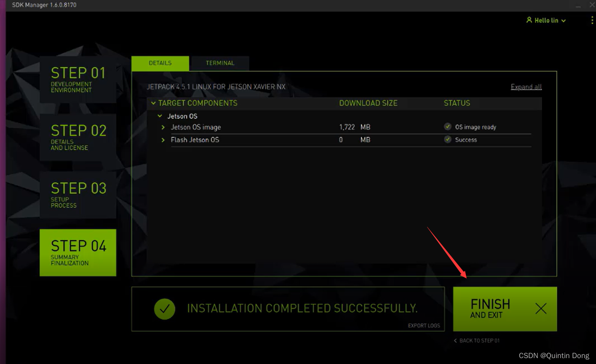Click the Download Size column header
Viewport: 596px width, 364px height.
368,103
